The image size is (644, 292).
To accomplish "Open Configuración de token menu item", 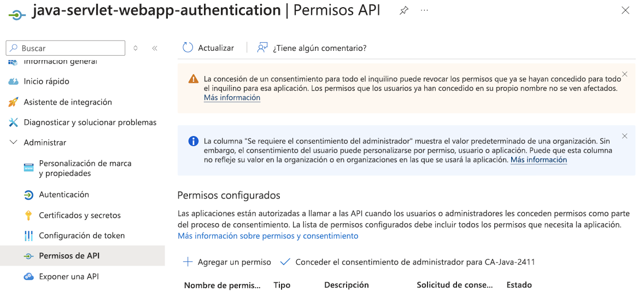I will 81,236.
